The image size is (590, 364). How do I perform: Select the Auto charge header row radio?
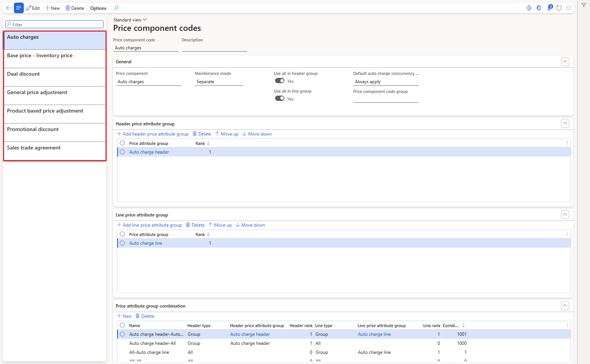(122, 152)
